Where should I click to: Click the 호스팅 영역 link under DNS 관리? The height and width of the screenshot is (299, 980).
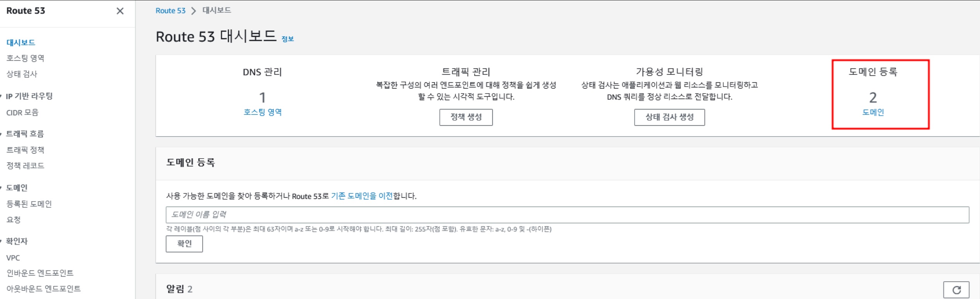(262, 112)
